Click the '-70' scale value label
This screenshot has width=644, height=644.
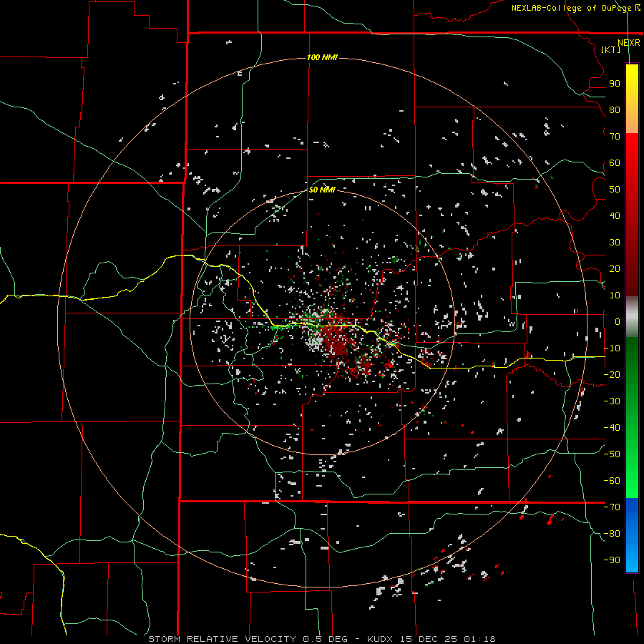coord(612,507)
